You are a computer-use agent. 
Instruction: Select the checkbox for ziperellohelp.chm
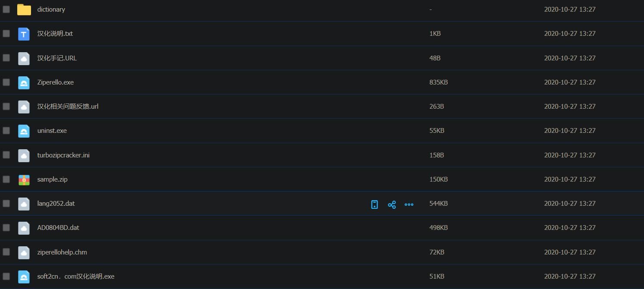click(6, 252)
